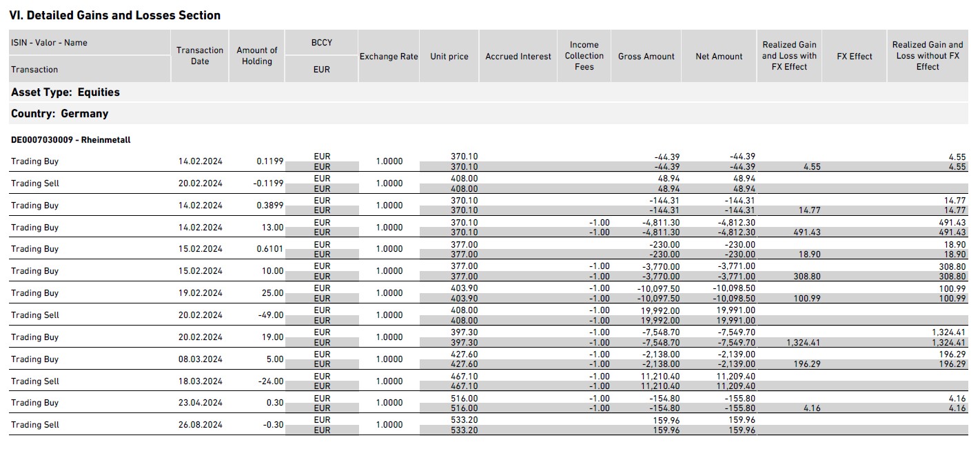Click the 'Detailed Gains and Losses Section' heading
Screen dimensions: 980x449
click(114, 15)
